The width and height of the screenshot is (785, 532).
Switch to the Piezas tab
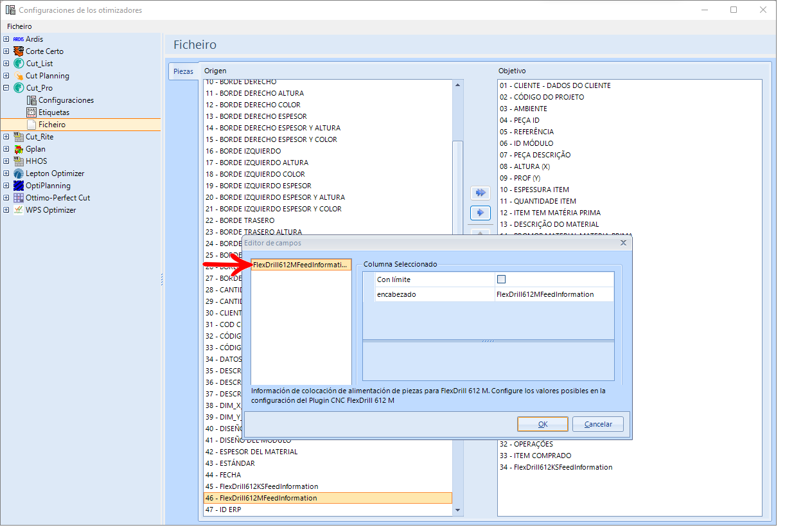[x=183, y=71]
